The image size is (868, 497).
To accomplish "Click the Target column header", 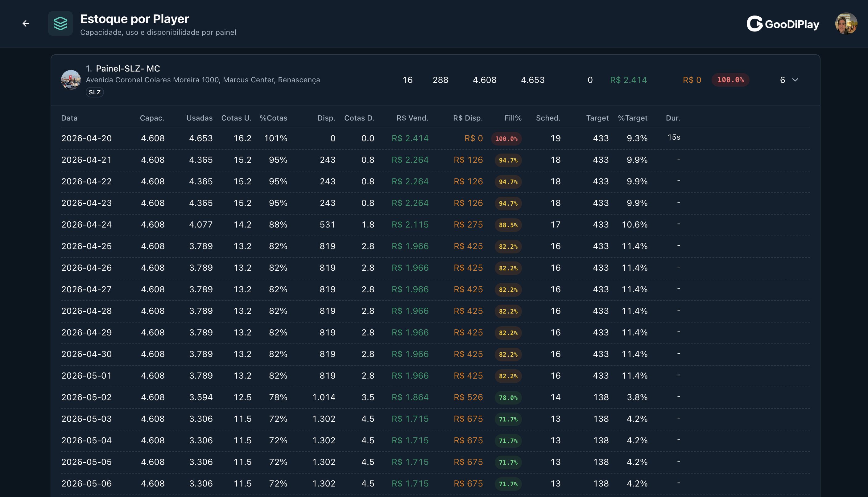I will [x=597, y=118].
